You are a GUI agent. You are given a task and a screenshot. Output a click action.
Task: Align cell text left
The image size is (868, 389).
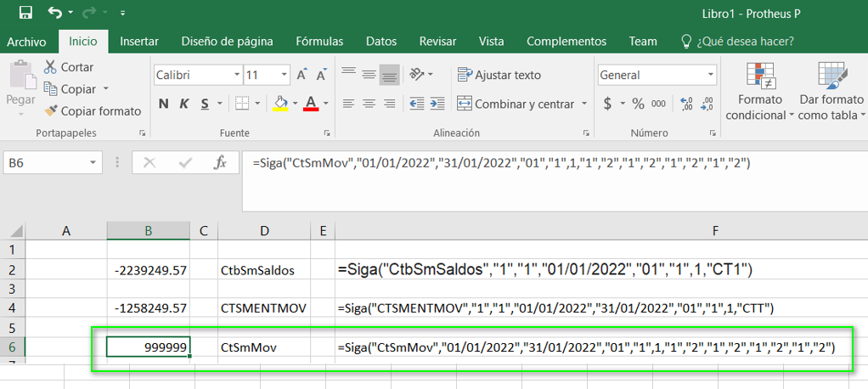coord(348,104)
